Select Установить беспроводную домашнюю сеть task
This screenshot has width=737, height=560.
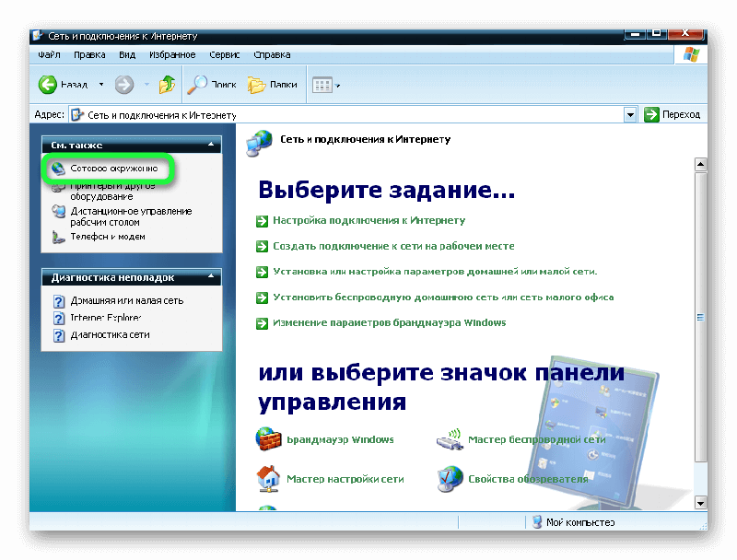443,297
